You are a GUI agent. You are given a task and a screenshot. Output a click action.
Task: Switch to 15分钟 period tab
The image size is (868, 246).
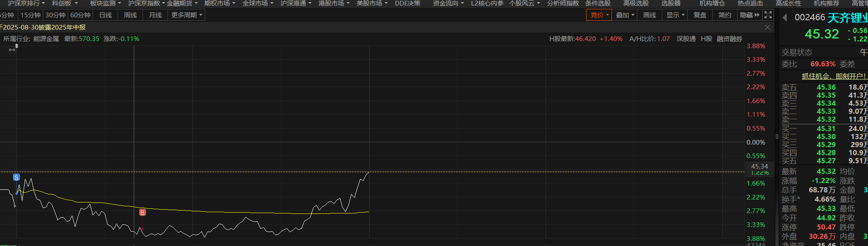(30, 15)
